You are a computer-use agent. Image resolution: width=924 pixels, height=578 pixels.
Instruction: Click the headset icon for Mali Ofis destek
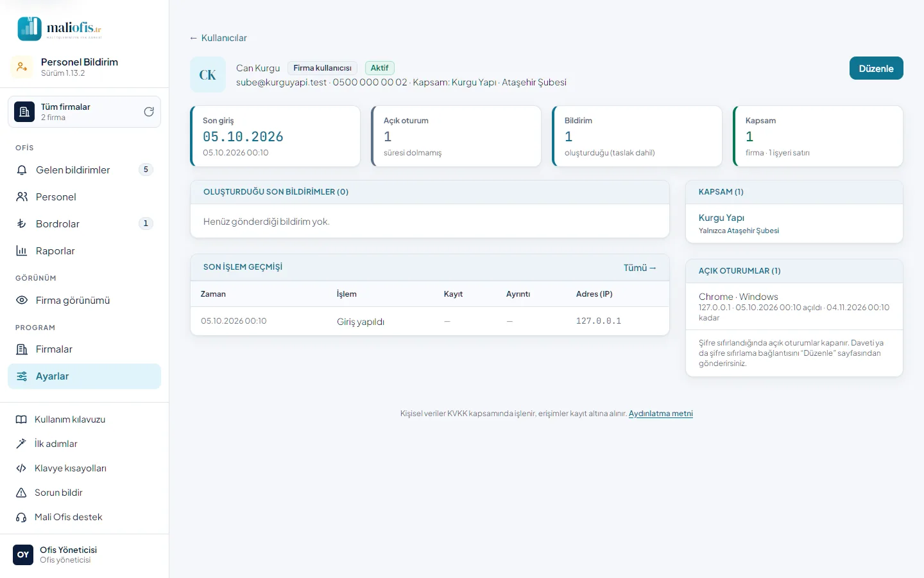(21, 517)
